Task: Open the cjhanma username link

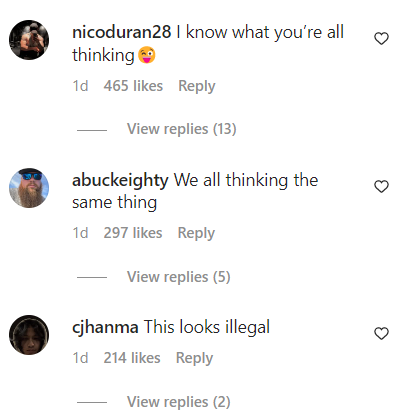Action: coord(105,327)
